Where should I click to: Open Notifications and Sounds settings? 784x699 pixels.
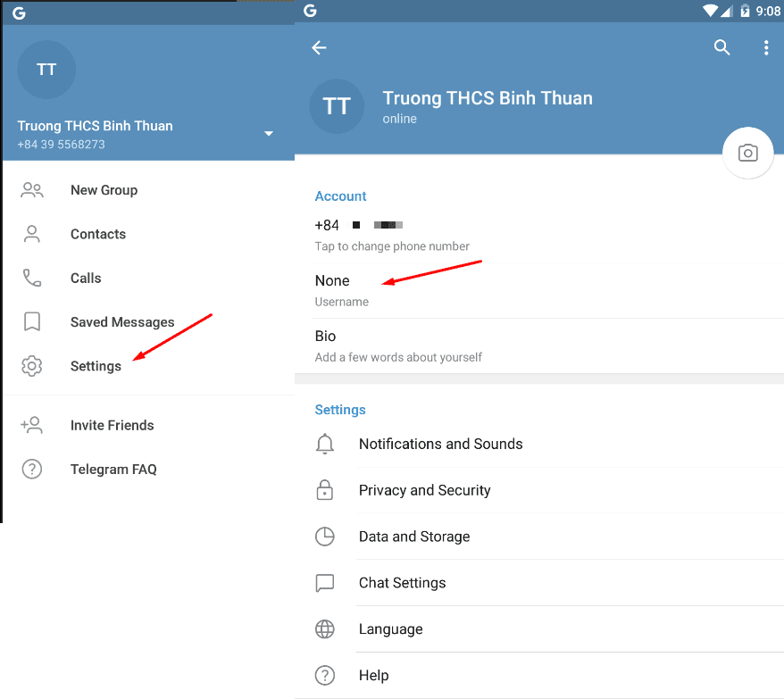pos(539,444)
